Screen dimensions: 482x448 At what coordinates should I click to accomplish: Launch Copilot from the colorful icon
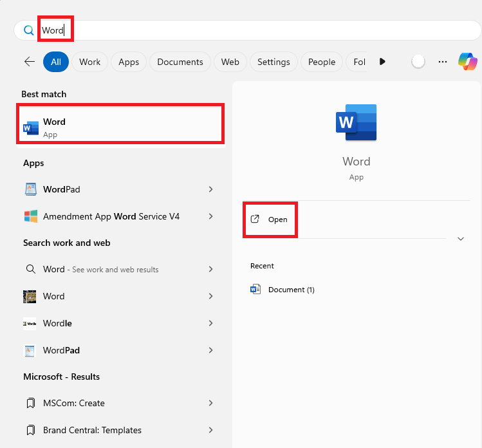click(468, 61)
